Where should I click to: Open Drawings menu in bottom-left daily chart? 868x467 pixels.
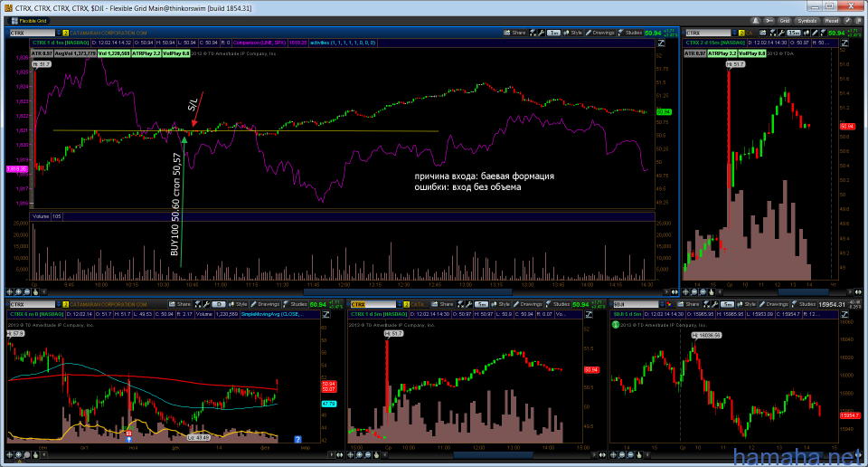pos(265,304)
